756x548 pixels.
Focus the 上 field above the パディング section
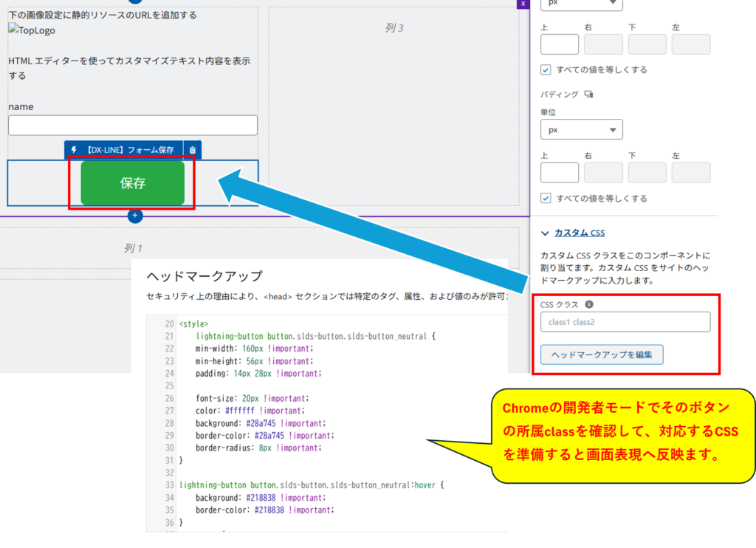pyautogui.click(x=560, y=44)
